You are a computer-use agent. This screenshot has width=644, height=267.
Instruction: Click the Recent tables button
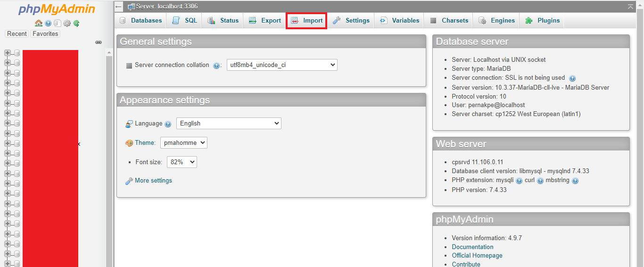click(17, 34)
